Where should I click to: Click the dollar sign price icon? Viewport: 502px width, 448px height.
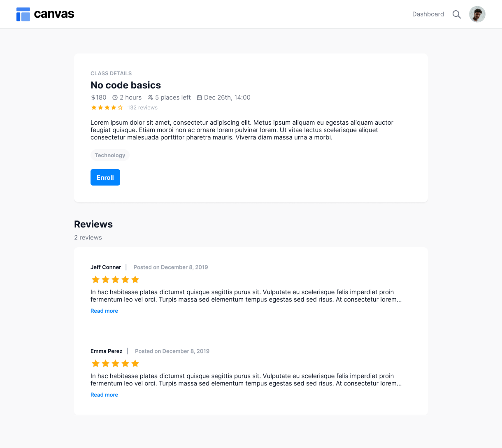point(93,98)
